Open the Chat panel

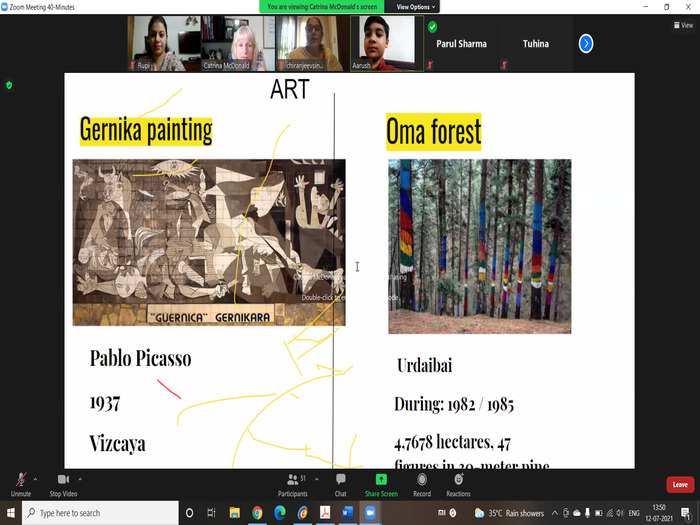(x=341, y=484)
